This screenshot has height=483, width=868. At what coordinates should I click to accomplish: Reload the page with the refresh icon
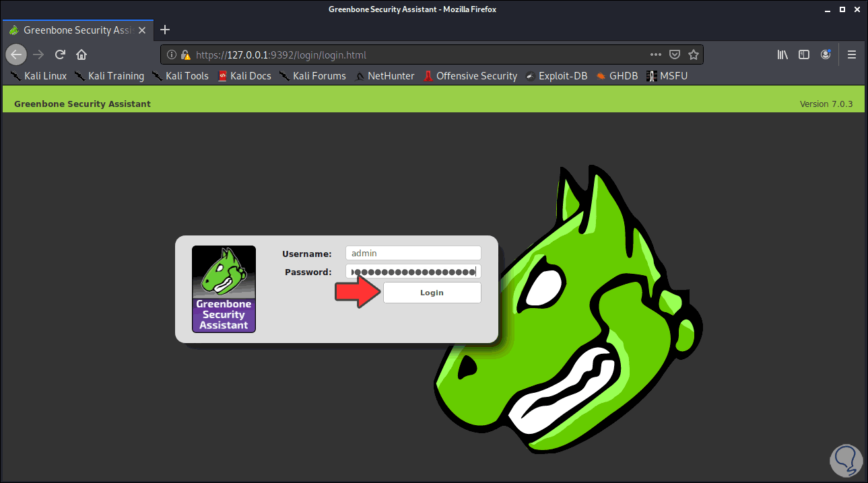tap(60, 54)
